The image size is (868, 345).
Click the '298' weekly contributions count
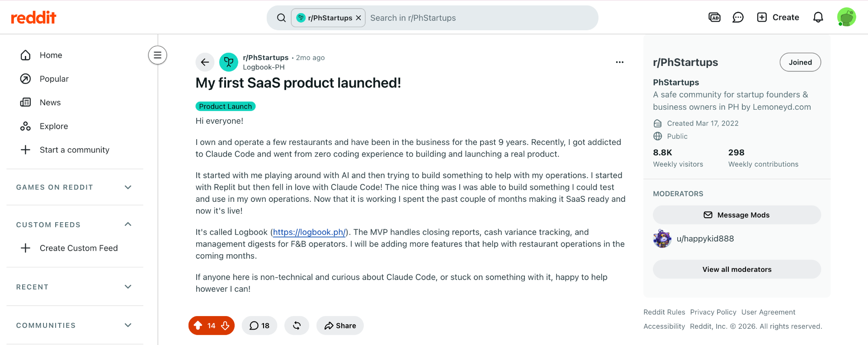point(736,153)
